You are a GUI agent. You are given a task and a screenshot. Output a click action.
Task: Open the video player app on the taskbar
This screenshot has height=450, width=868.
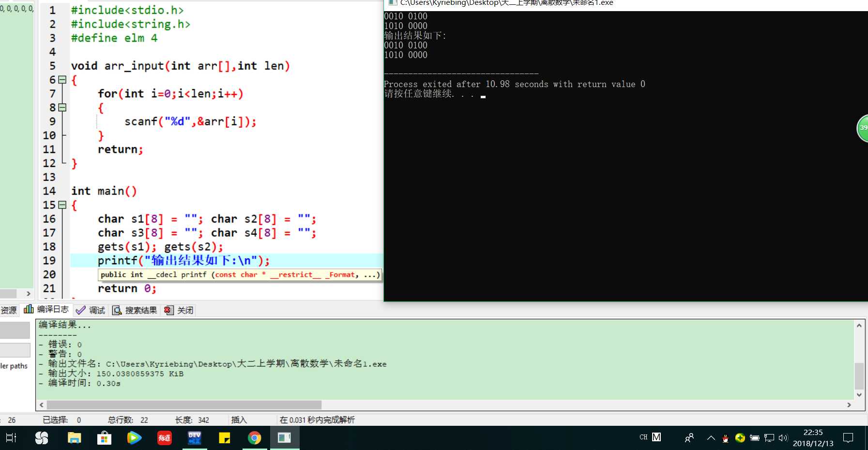(x=134, y=438)
